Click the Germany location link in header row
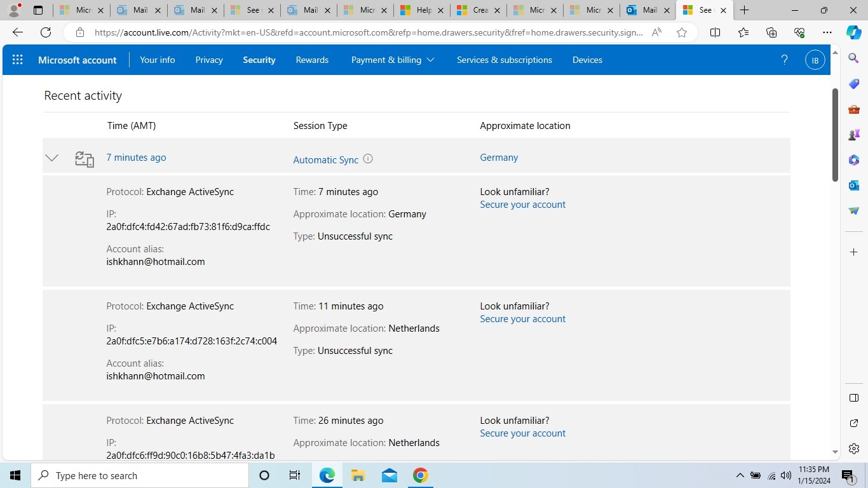 (499, 158)
